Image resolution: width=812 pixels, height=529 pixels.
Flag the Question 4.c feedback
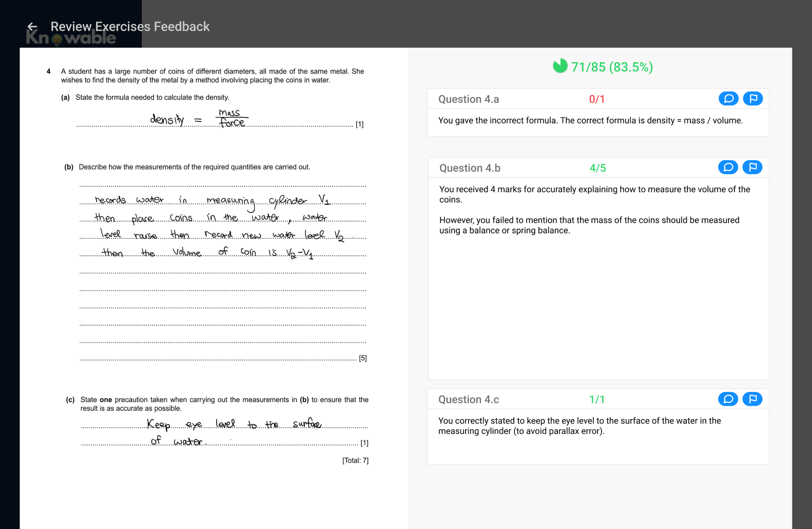coord(752,399)
